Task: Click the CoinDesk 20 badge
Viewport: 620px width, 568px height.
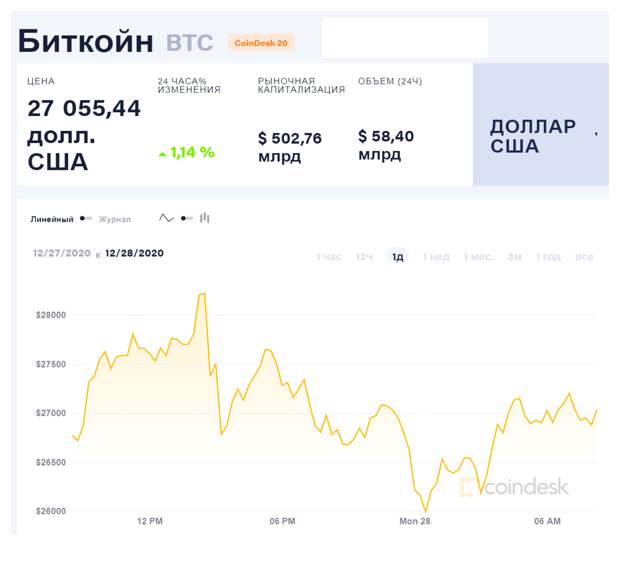Action: [x=260, y=43]
